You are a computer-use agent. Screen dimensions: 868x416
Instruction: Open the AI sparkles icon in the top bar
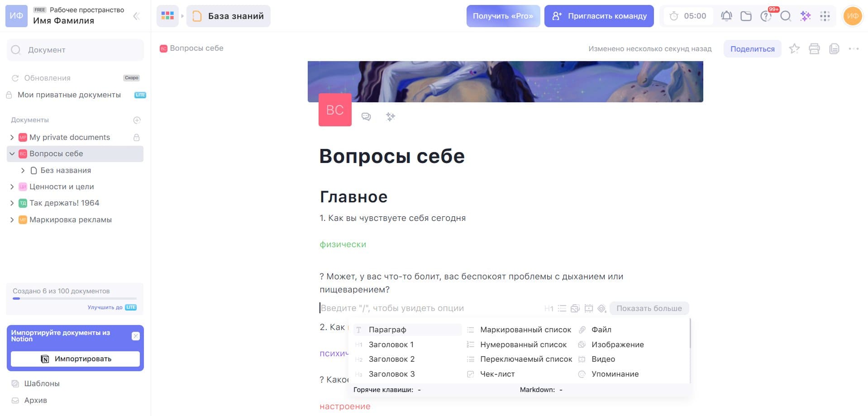805,16
